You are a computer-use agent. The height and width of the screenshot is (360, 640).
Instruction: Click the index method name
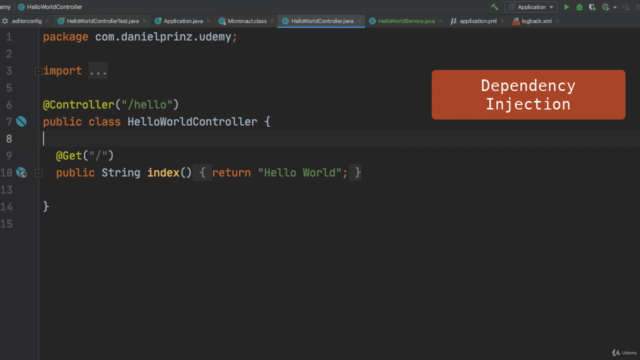tap(163, 173)
